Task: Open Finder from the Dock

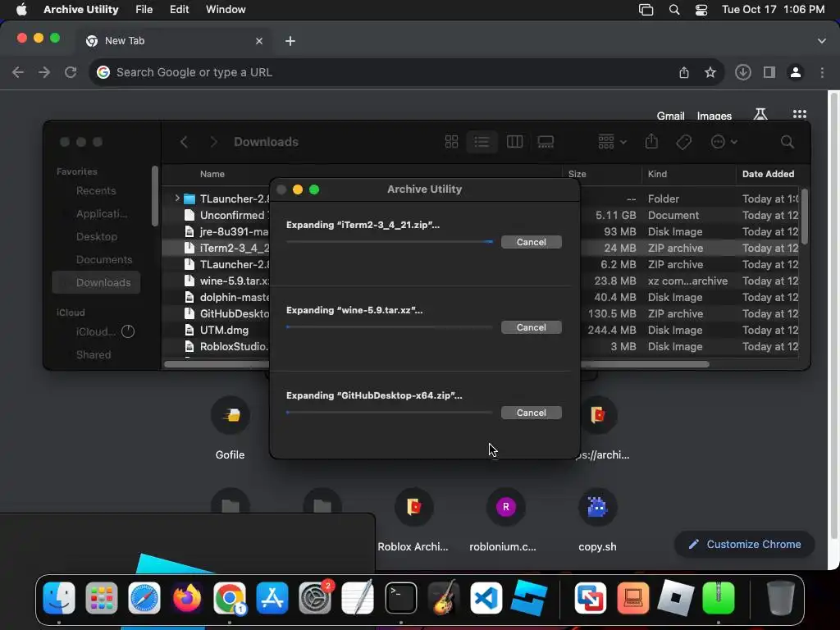Action: pos(59,597)
